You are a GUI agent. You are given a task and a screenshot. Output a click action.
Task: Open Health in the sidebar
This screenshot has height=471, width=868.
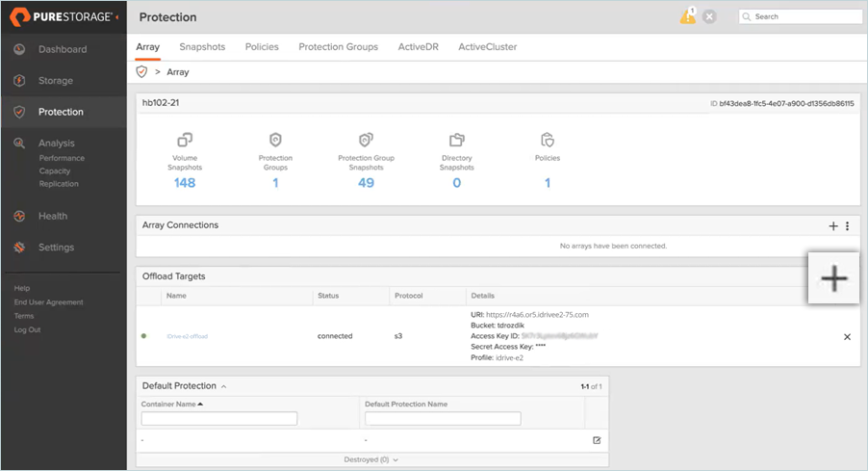[53, 216]
